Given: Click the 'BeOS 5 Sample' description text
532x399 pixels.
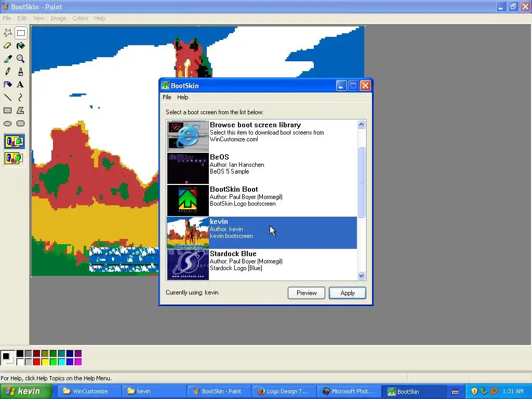Looking at the screenshot, I should click(x=229, y=171).
